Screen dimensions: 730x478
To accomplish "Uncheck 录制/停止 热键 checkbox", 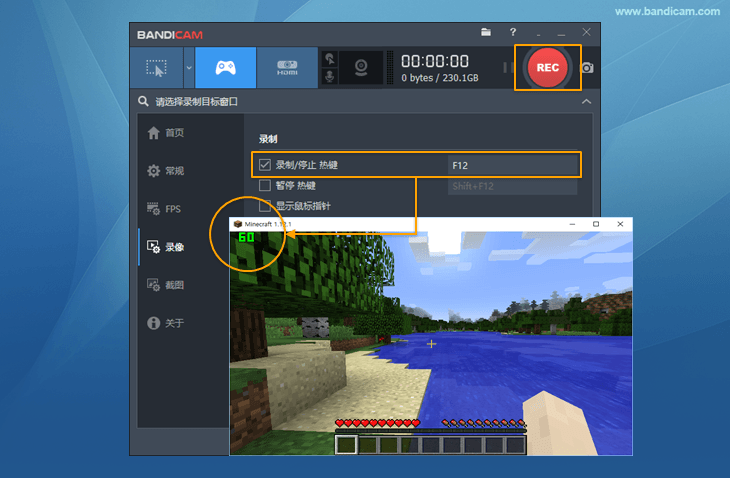I will click(x=265, y=165).
